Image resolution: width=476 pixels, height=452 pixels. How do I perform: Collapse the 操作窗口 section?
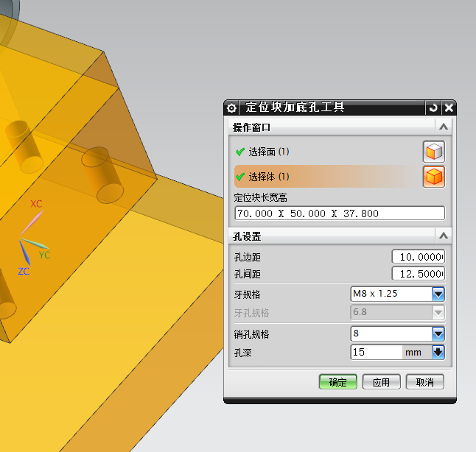[x=444, y=127]
